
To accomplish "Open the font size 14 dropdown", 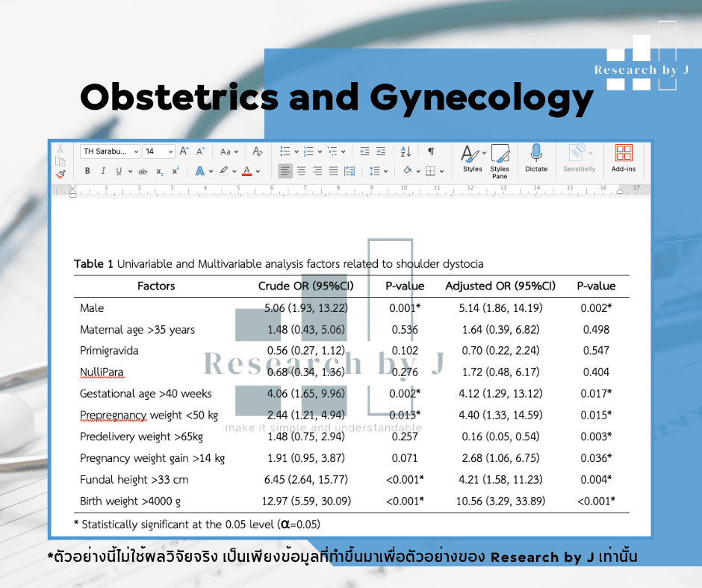I will (x=158, y=151).
